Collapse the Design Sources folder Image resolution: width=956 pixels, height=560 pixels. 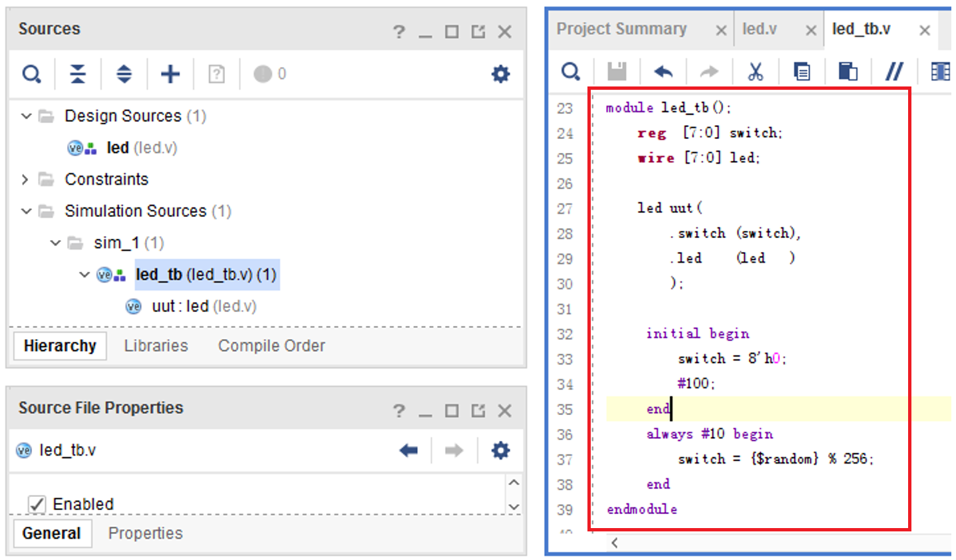pyautogui.click(x=26, y=116)
